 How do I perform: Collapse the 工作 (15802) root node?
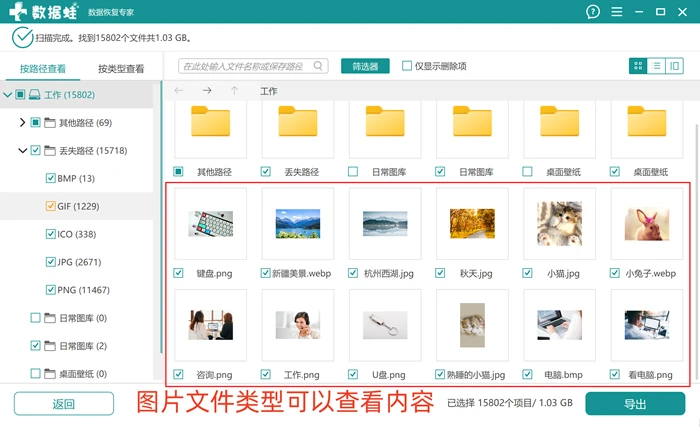pos(8,95)
